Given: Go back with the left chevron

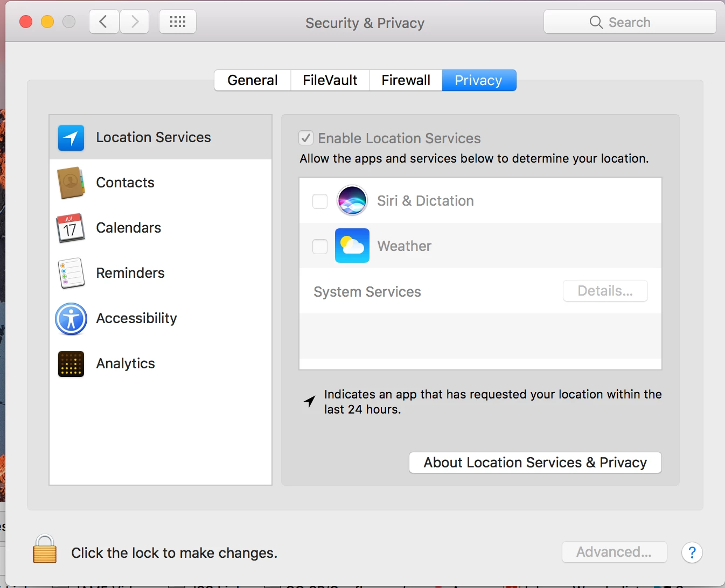Looking at the screenshot, I should click(104, 22).
